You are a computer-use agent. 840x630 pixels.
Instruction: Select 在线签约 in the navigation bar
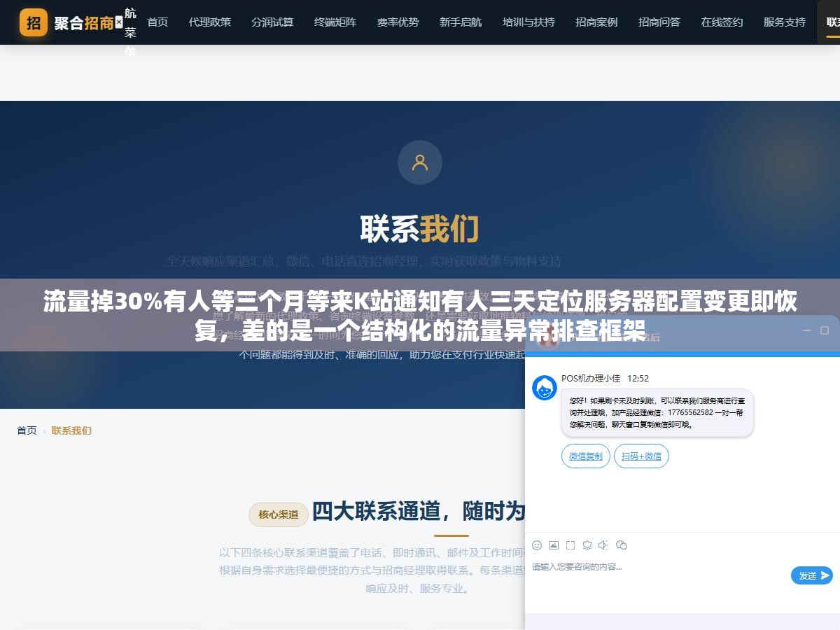tap(722, 22)
